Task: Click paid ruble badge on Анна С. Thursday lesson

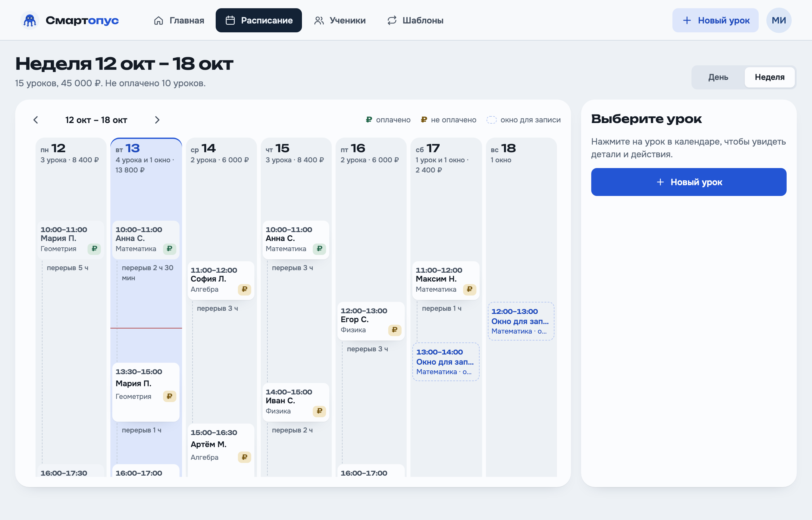Action: (319, 249)
